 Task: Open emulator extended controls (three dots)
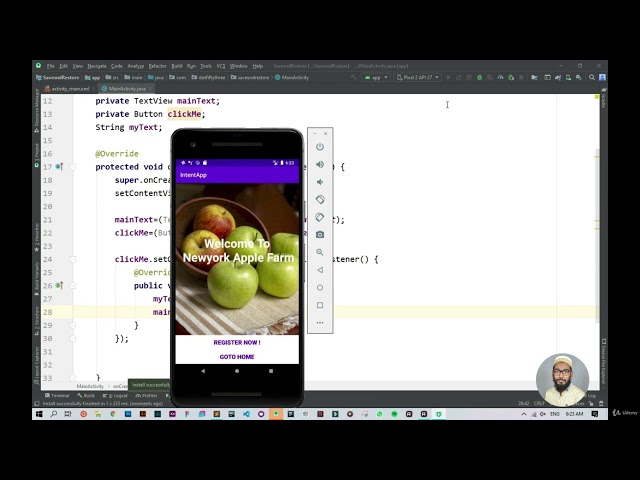coord(320,322)
